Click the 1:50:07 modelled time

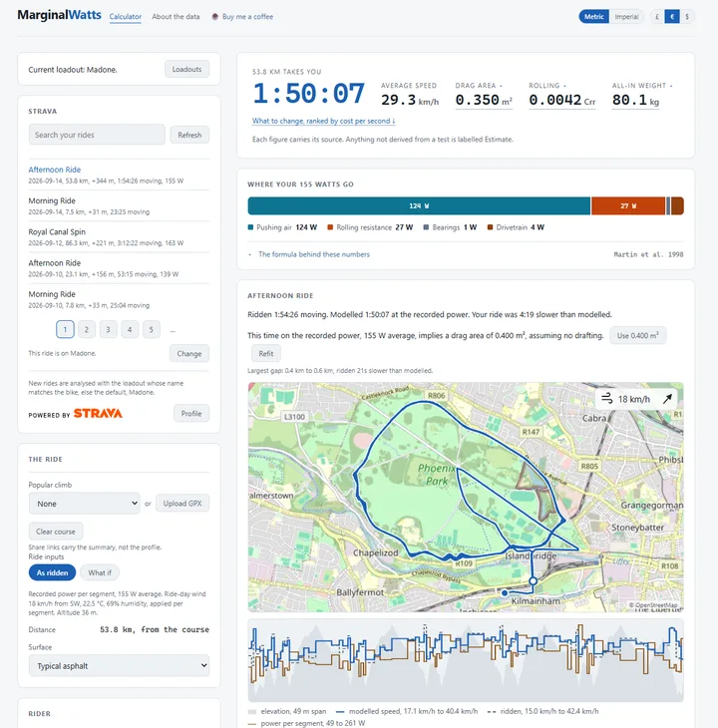click(x=309, y=94)
